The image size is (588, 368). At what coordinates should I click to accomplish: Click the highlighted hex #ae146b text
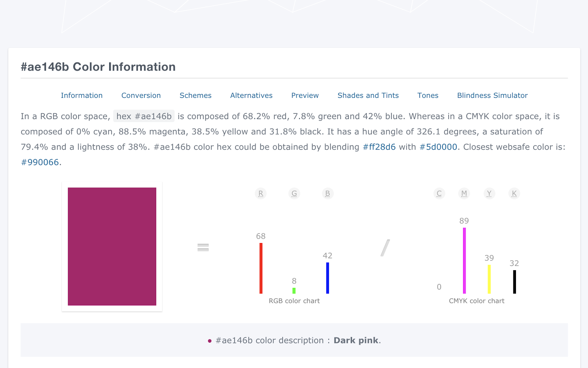(144, 116)
